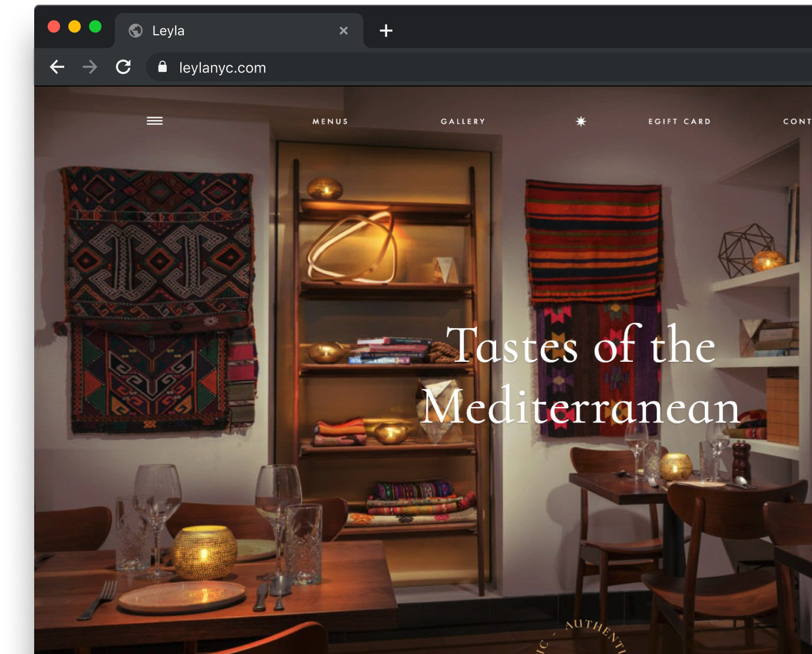Screen dimensions: 812x654
Task: Open the hamburger menu icon
Action: coord(154,121)
